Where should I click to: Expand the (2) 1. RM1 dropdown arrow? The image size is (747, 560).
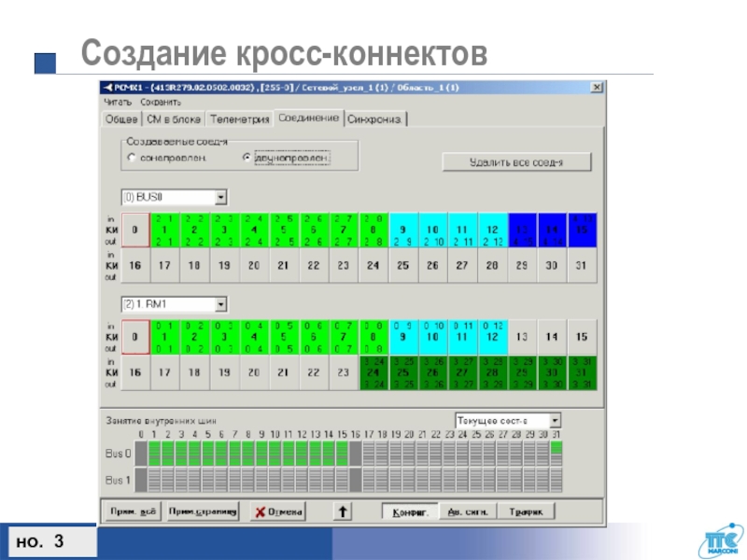(220, 304)
